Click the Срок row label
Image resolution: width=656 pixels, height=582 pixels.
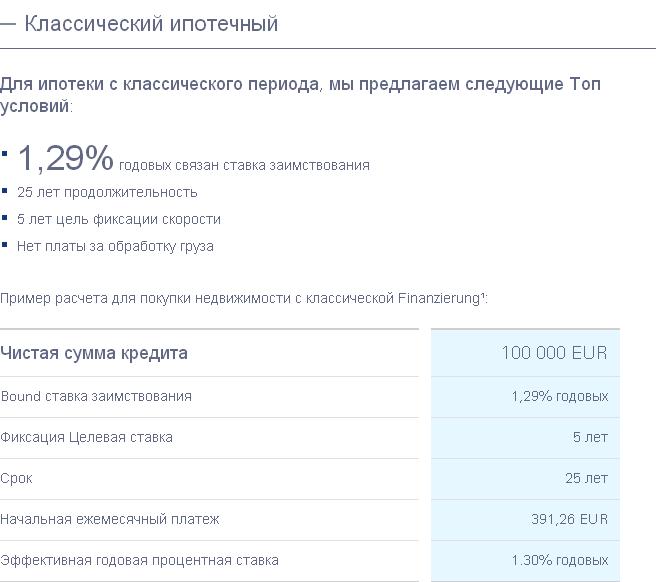tap(17, 478)
